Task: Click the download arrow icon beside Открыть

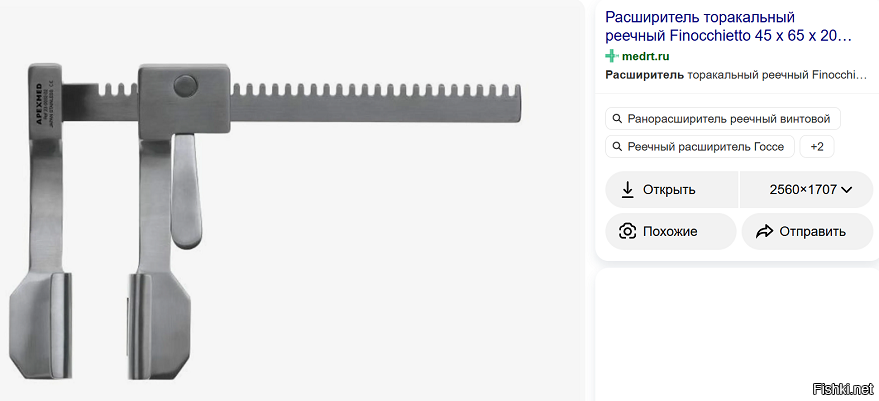Action: [628, 189]
